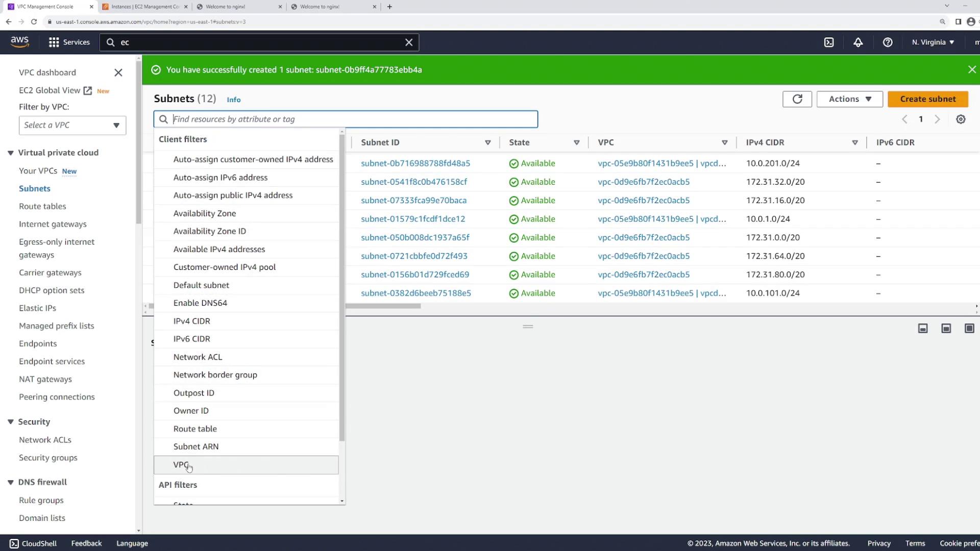
Task: Click the Create subnet button
Action: [x=927, y=99]
